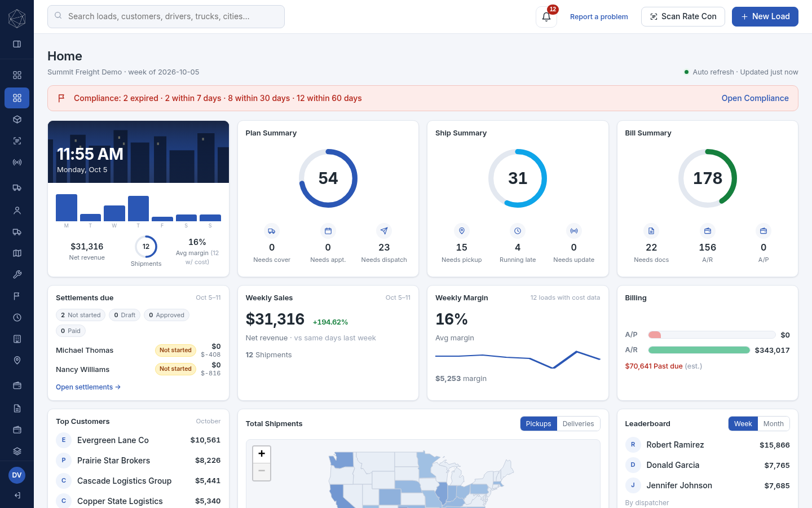Click the Plan Summary donut showing 54
This screenshot has width=812, height=508.
[328, 178]
